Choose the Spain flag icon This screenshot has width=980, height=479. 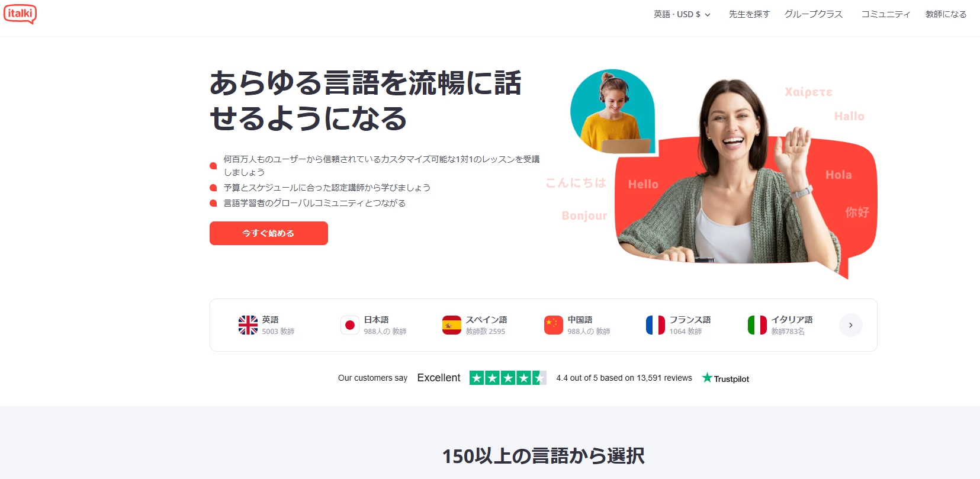pyautogui.click(x=452, y=325)
